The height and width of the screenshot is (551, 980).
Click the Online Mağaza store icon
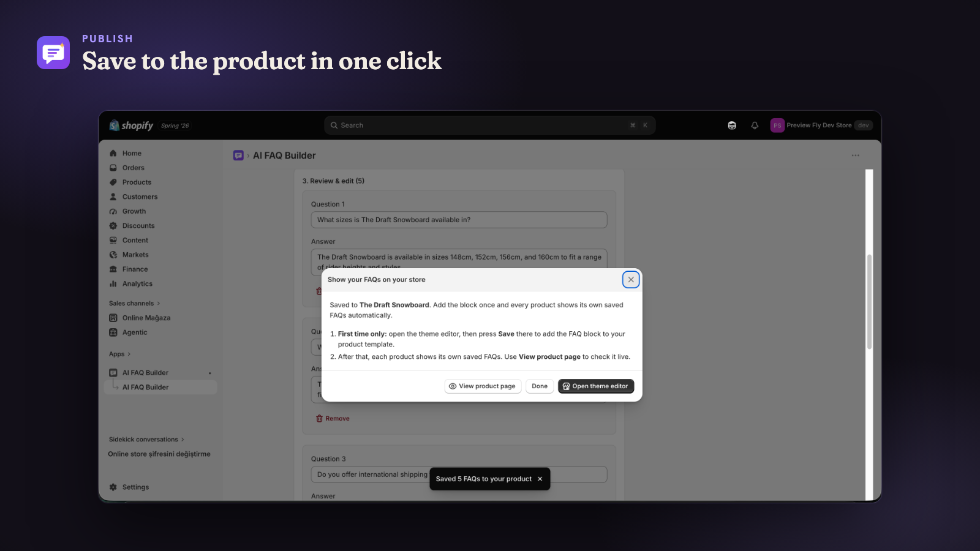[x=113, y=318]
